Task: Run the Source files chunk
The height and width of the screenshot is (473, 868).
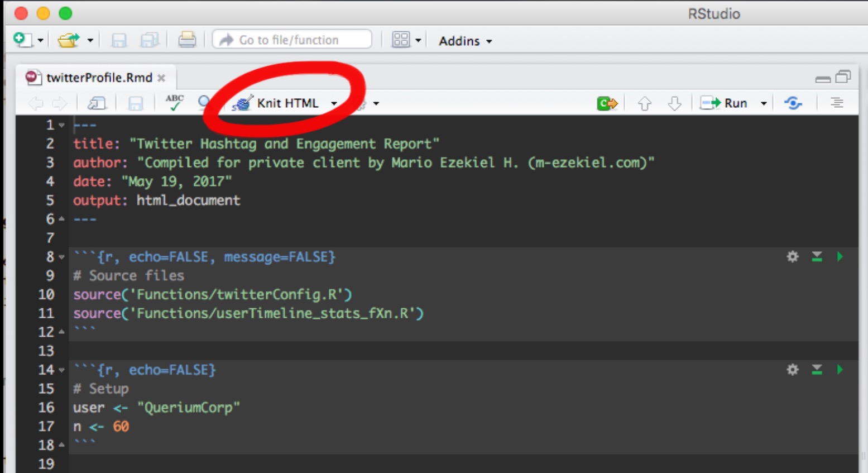Action: (x=840, y=257)
